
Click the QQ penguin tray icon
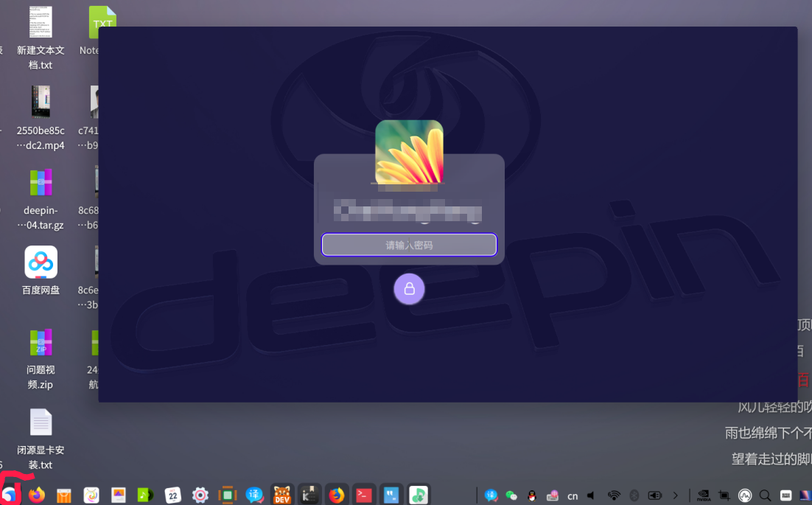click(532, 495)
